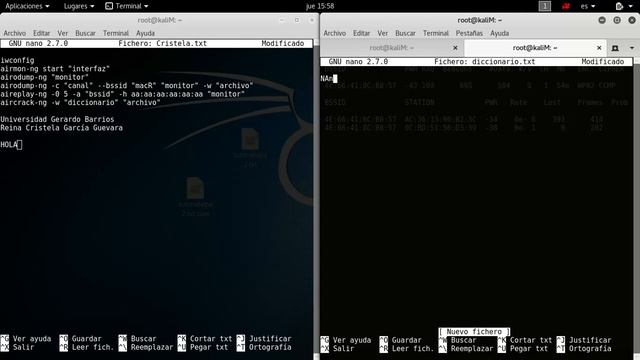The image size is (640, 360).
Task: Switch to the first root@kaliM tab
Action: coord(392,48)
